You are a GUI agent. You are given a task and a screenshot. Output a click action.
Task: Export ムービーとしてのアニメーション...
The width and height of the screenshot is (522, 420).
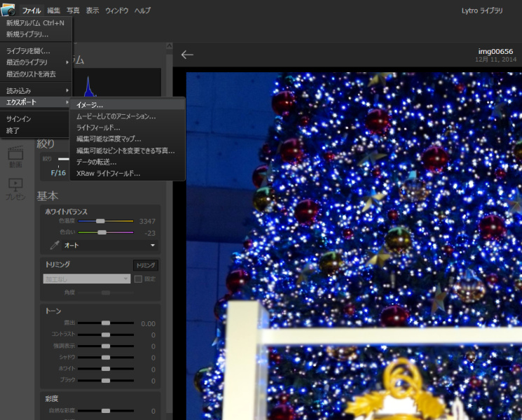[x=127, y=116]
